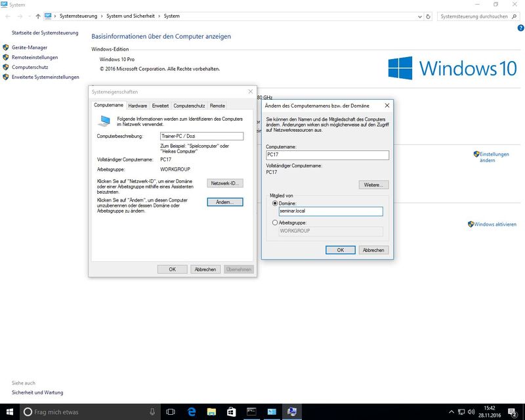Switch to the Remote tab

click(x=217, y=106)
